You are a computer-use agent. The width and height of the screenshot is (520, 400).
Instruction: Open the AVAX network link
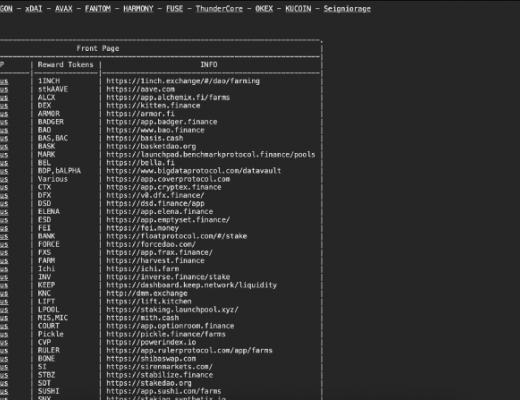pos(64,9)
